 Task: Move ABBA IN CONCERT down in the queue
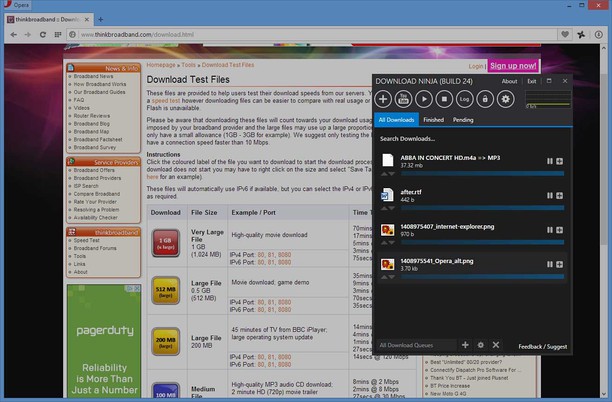point(391,174)
